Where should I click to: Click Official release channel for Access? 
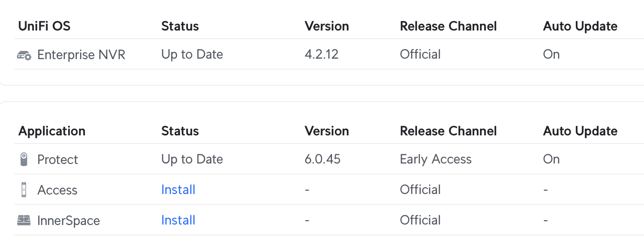tap(420, 190)
